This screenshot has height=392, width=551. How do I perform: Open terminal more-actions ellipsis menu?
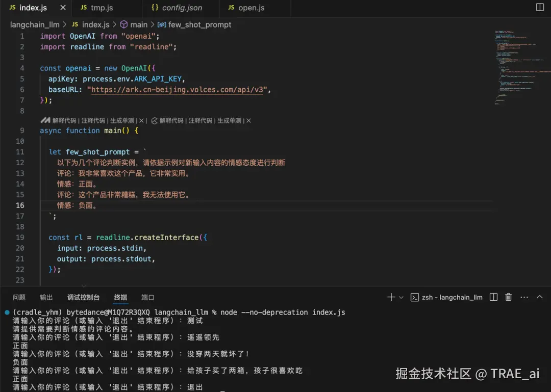tap(523, 297)
